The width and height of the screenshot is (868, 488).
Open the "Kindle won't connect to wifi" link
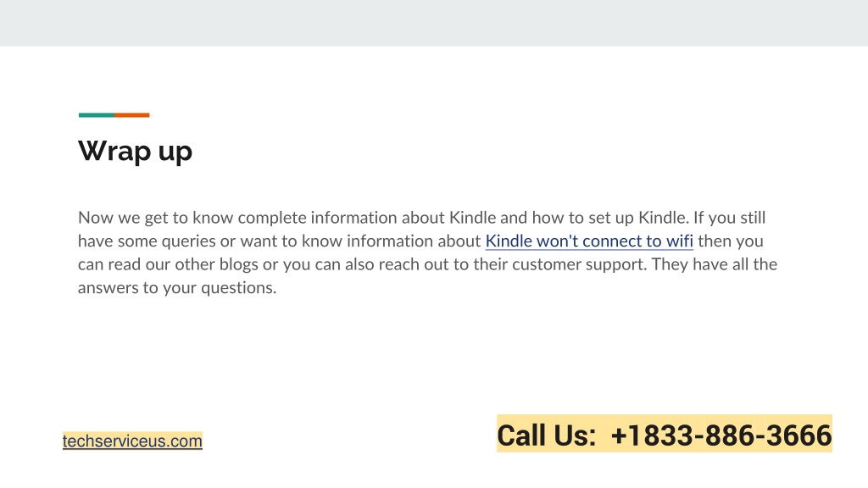[589, 241]
